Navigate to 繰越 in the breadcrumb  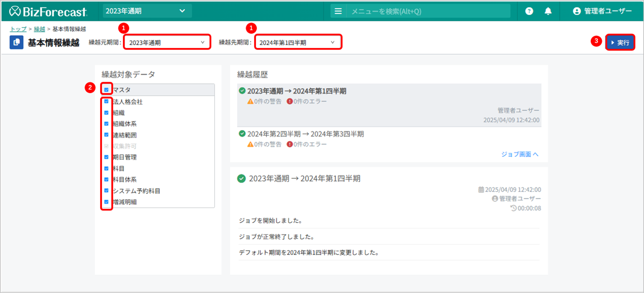click(40, 29)
